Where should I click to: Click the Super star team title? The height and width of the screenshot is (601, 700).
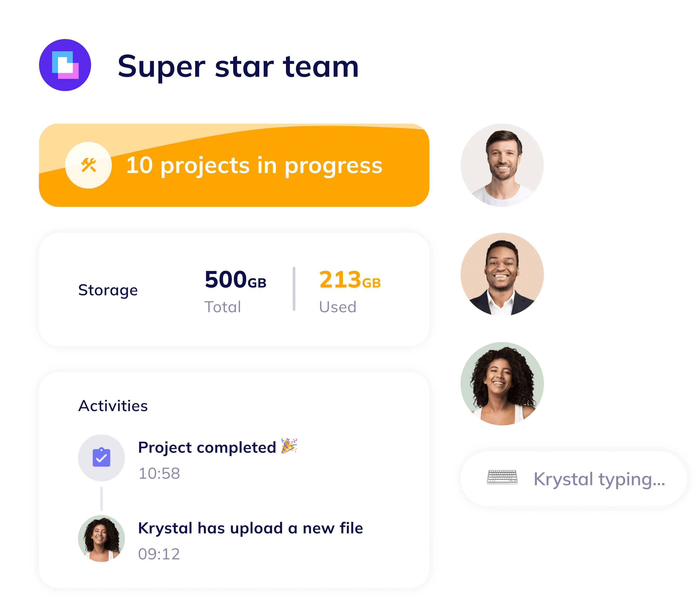(x=238, y=67)
